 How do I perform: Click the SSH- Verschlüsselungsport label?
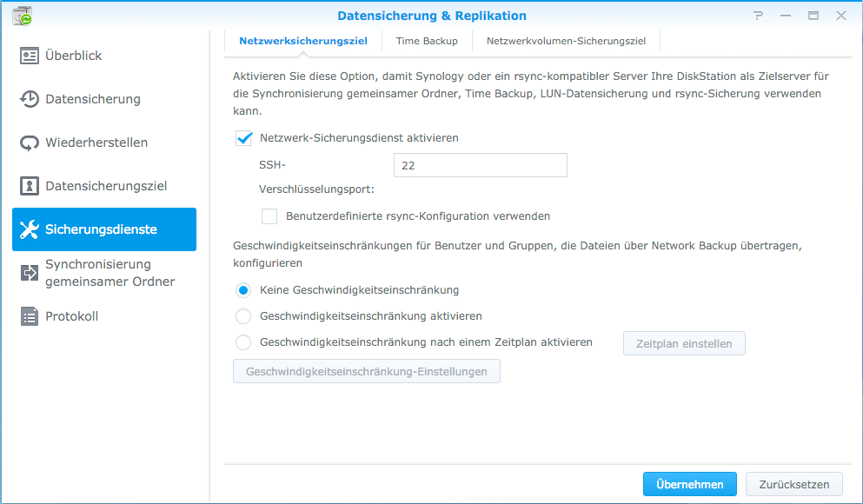(316, 177)
